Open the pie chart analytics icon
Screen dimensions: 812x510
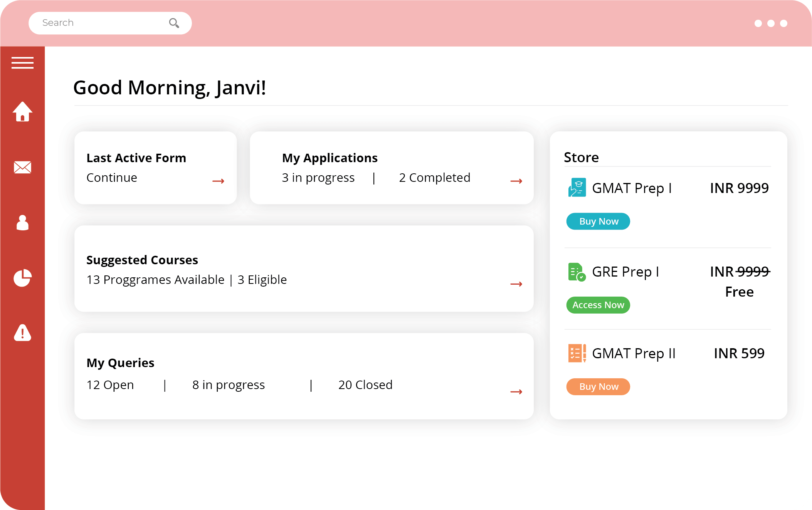(22, 278)
